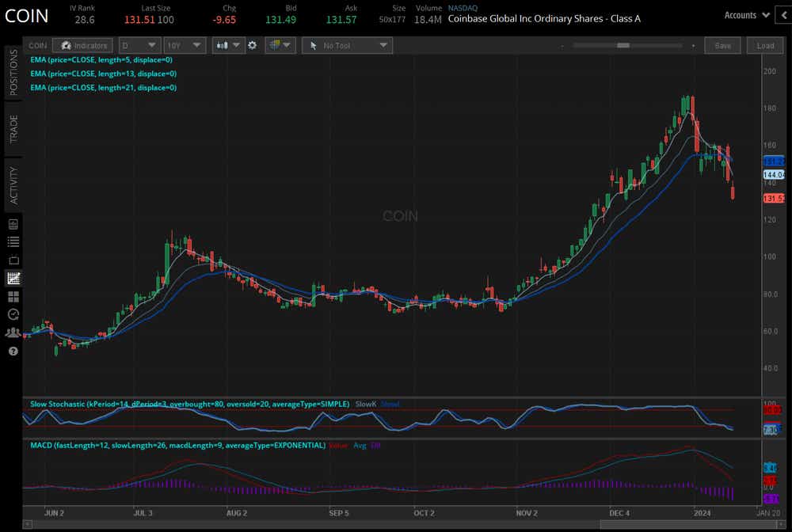The height and width of the screenshot is (532, 792).
Task: Click the chart zoom slider handle
Action: (623, 46)
